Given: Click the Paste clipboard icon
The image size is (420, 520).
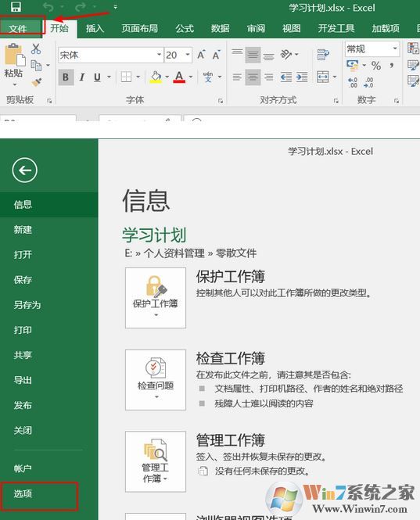Looking at the screenshot, I should (15, 54).
